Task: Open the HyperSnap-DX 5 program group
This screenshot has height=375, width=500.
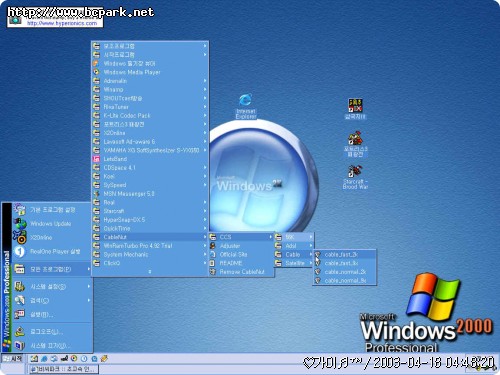Action: 150,220
